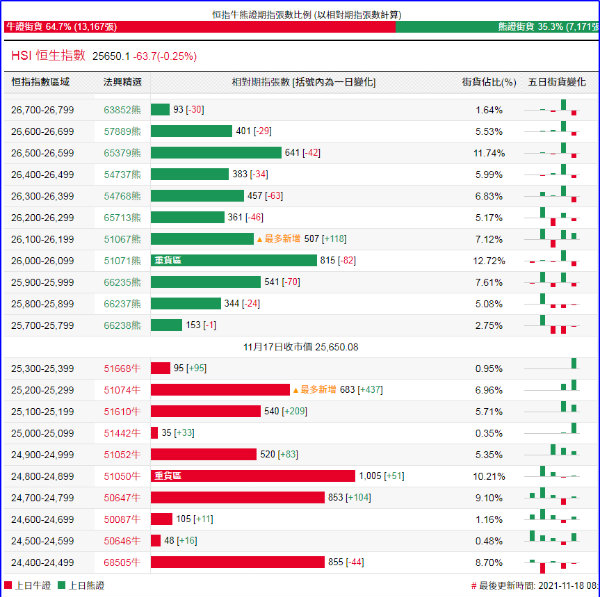Click the 11月17日收市價 25,650.08 closing line
Image resolution: width=600 pixels, height=597 pixels.
[301, 347]
